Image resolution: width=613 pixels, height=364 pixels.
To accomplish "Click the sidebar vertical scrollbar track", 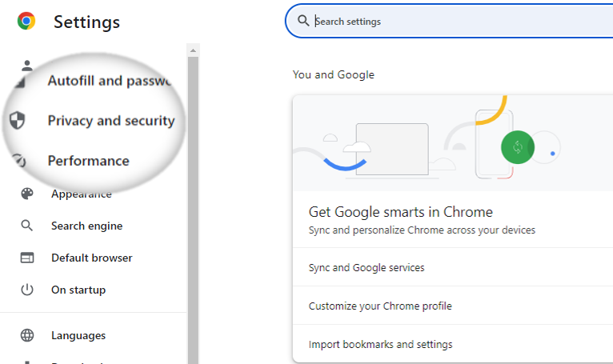I will click(x=193, y=210).
